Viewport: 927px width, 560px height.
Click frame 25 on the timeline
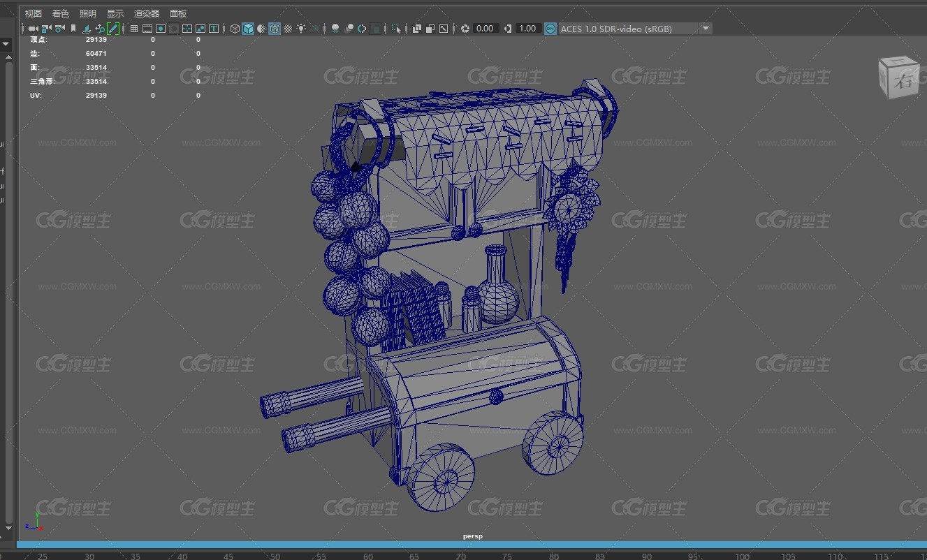coord(43,557)
